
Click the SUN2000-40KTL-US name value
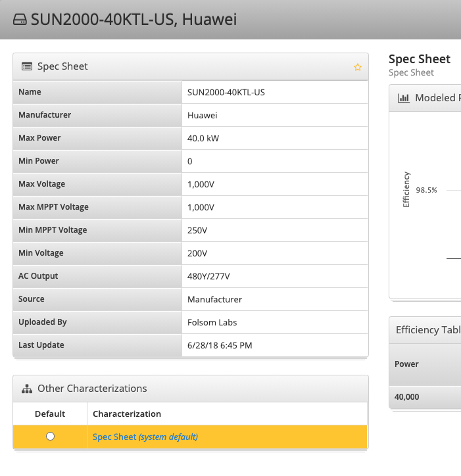pos(226,92)
